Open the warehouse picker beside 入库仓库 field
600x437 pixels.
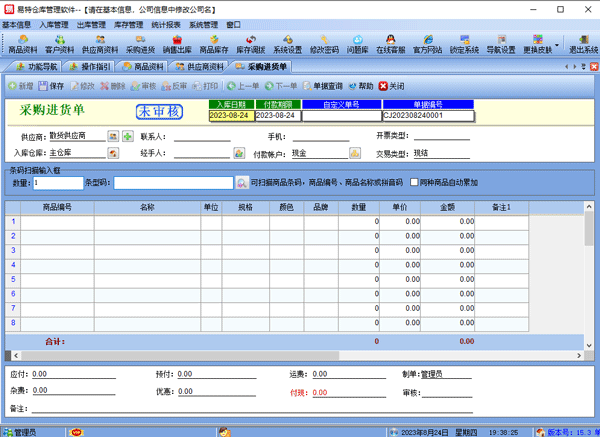(113, 154)
